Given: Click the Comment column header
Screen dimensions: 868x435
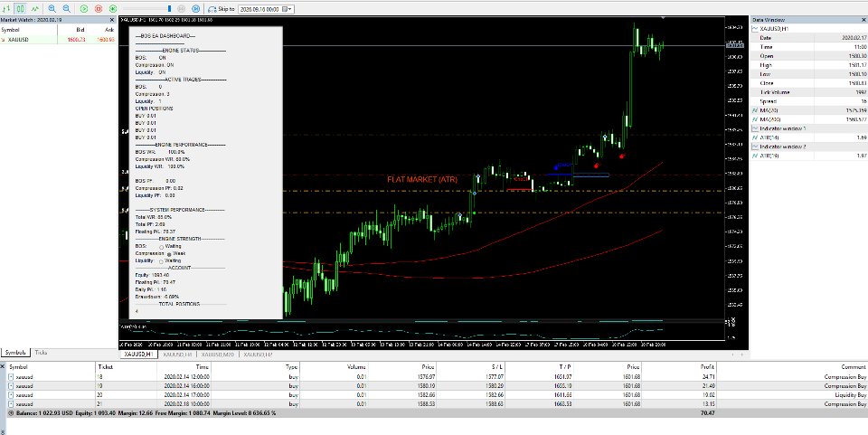Looking at the screenshot, I should point(853,367).
